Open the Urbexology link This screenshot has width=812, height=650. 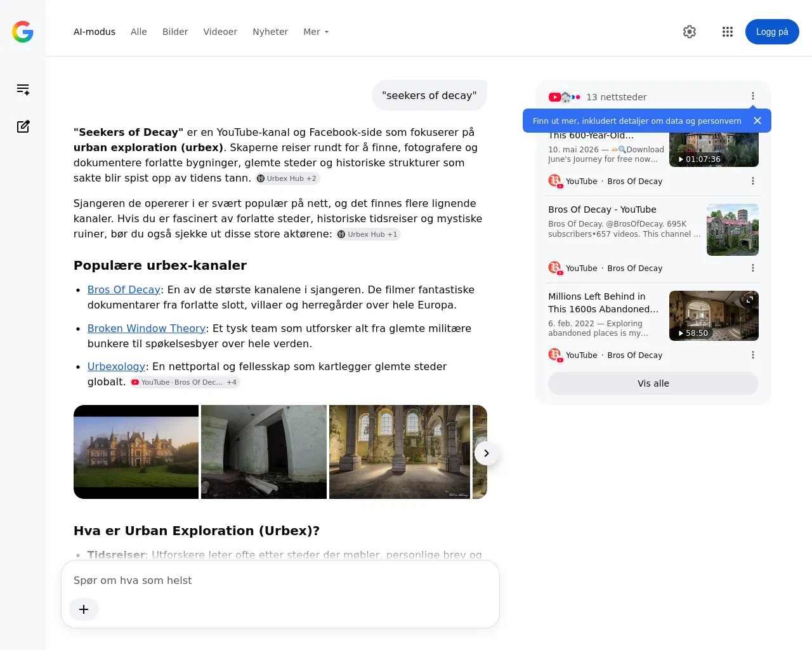(116, 366)
